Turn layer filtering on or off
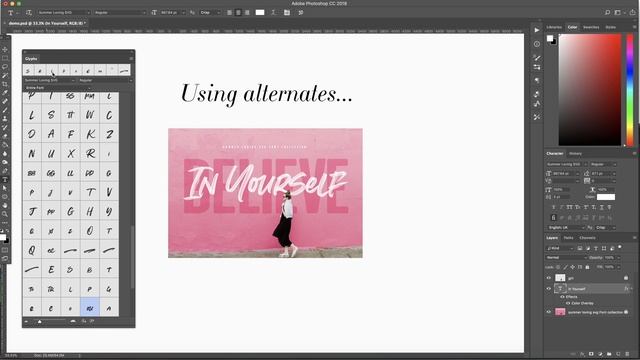The height and width of the screenshot is (360, 640). click(x=620, y=247)
